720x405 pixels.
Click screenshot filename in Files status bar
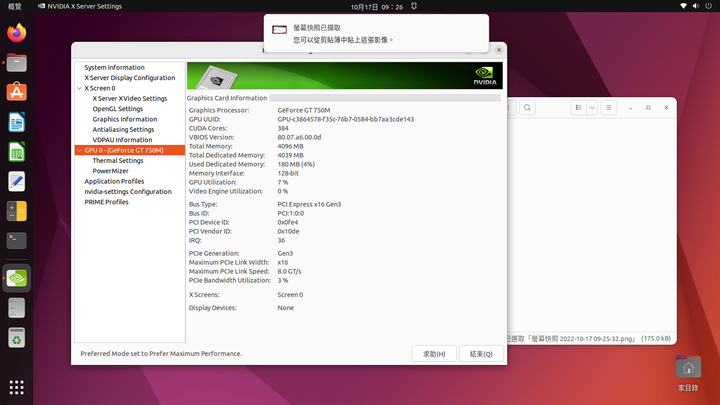(x=583, y=338)
